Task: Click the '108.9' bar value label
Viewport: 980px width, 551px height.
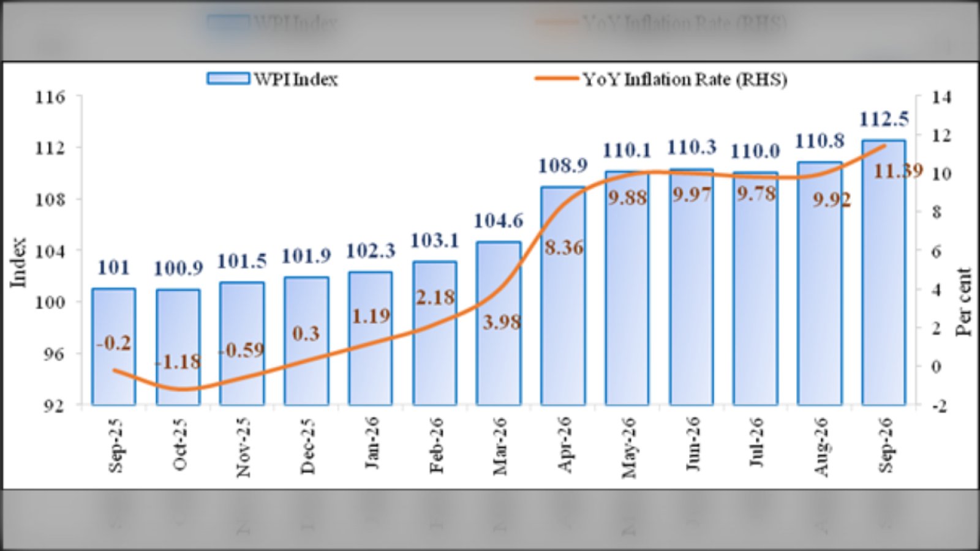Action: (563, 166)
